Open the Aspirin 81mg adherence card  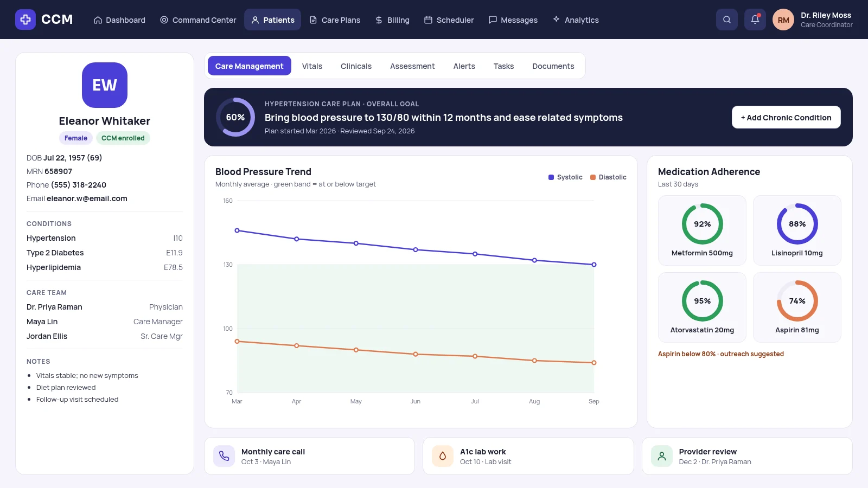(x=797, y=307)
